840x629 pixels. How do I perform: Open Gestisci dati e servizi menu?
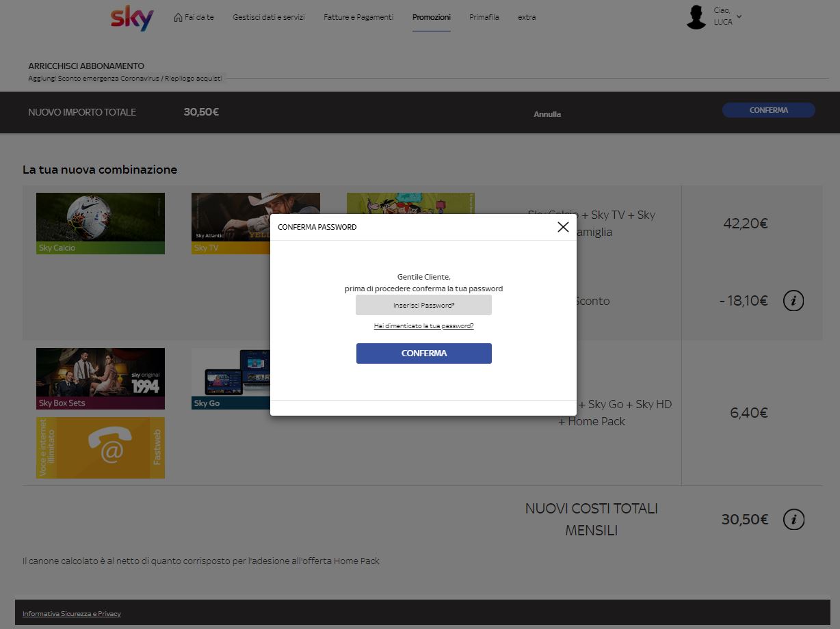269,17
